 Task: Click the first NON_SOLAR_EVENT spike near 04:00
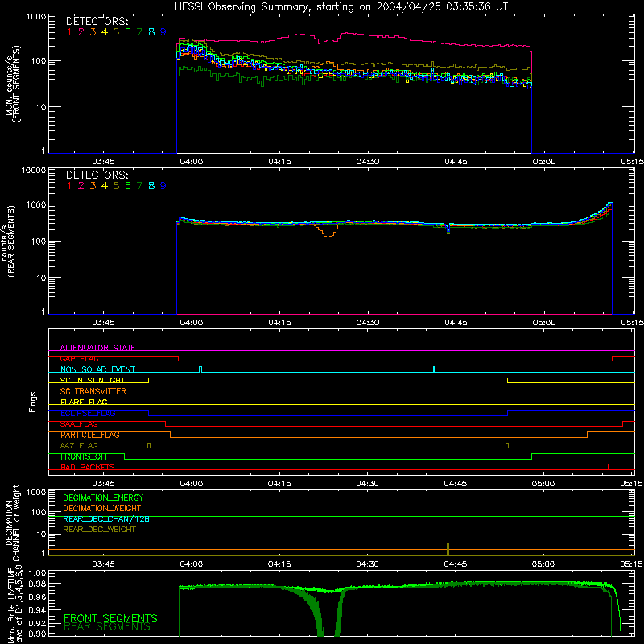[200, 369]
